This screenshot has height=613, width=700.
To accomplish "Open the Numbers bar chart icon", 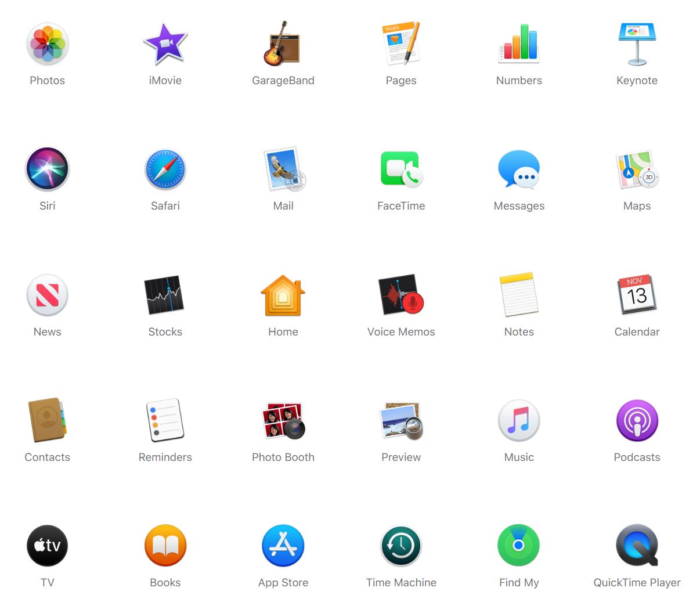I will (519, 44).
